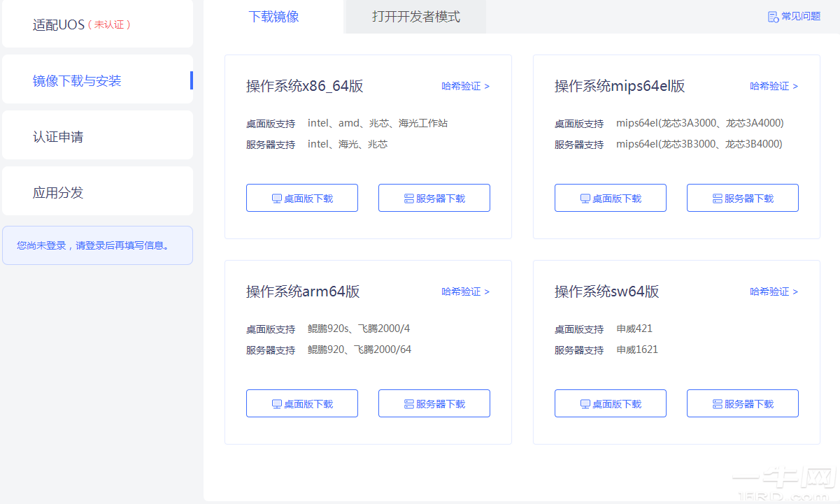Select 镜像下载与安装 in the sidebar
Screen dimensions: 840x504
click(97, 80)
